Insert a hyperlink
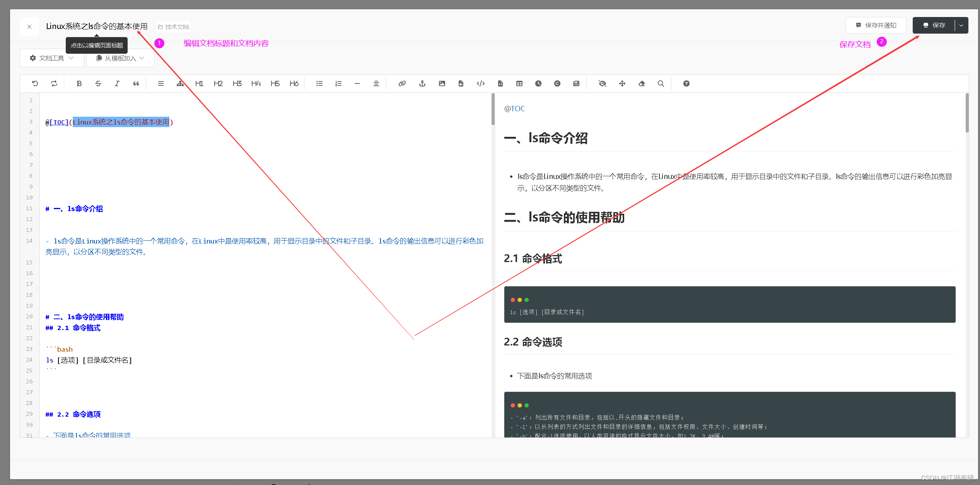The width and height of the screenshot is (980, 485). pyautogui.click(x=402, y=83)
